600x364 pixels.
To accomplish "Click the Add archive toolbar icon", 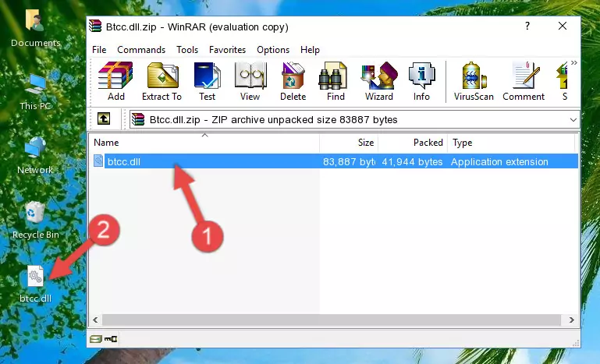I will (x=115, y=81).
